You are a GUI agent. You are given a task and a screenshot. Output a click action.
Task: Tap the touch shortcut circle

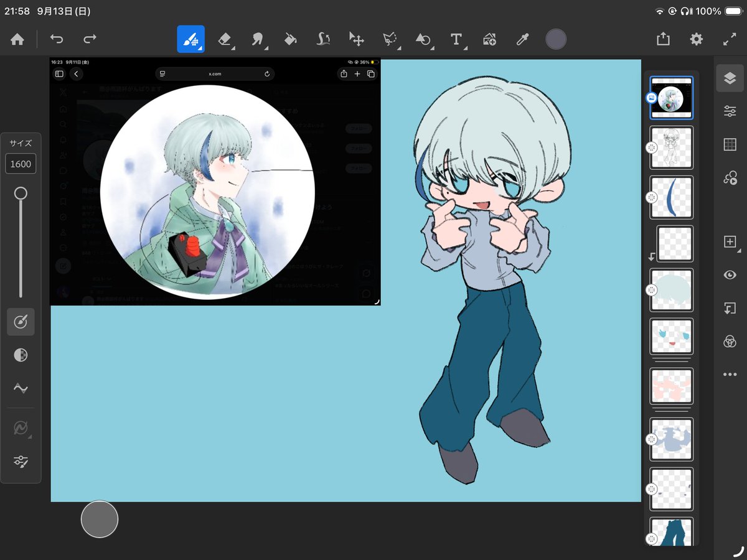pyautogui.click(x=100, y=519)
